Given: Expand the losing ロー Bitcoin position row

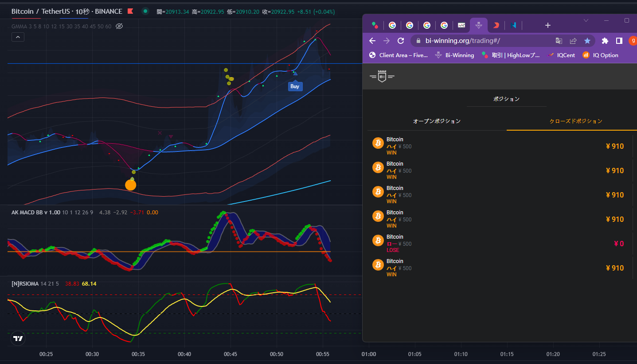Looking at the screenshot, I should tap(500, 244).
